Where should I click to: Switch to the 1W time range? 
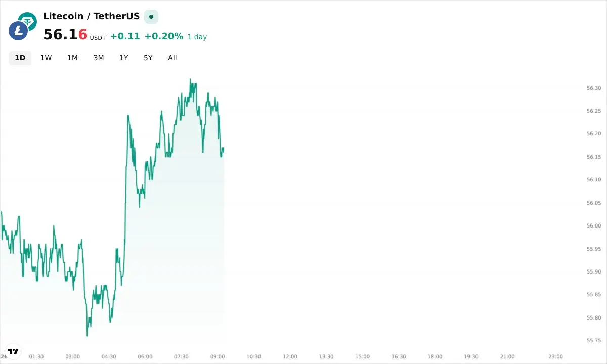(46, 58)
